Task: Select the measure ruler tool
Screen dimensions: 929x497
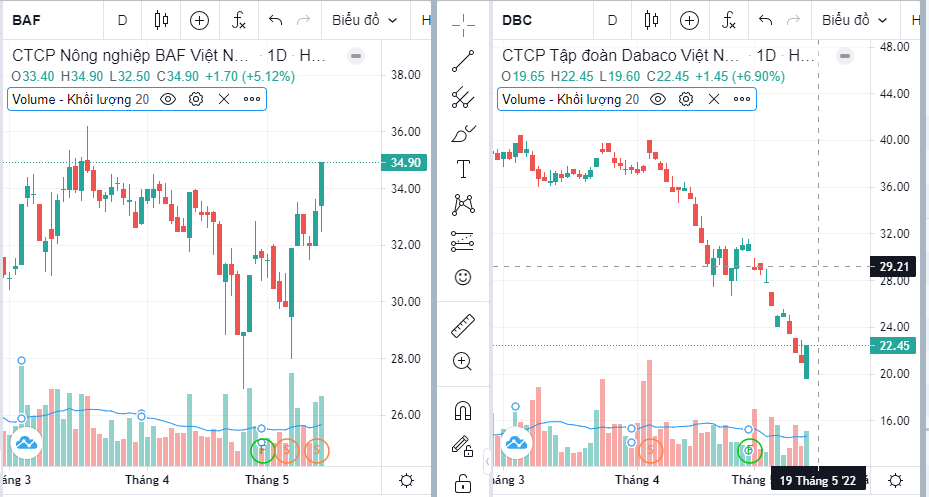Action: (463, 325)
